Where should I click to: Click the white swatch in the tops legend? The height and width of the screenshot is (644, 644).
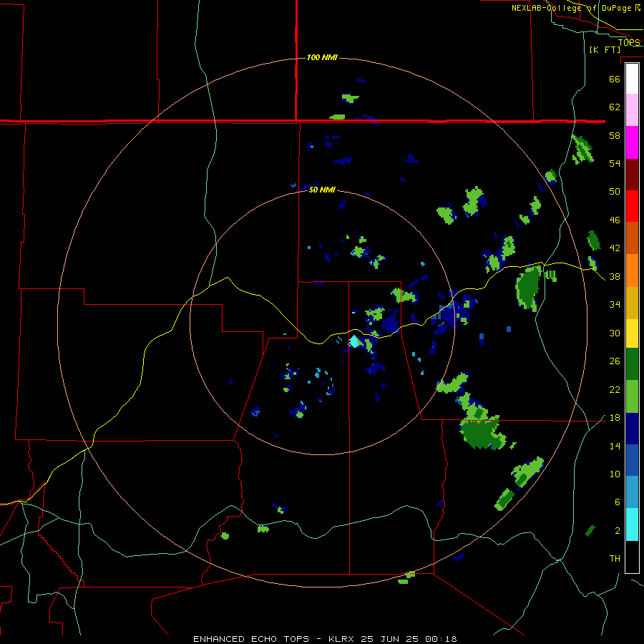(632, 79)
